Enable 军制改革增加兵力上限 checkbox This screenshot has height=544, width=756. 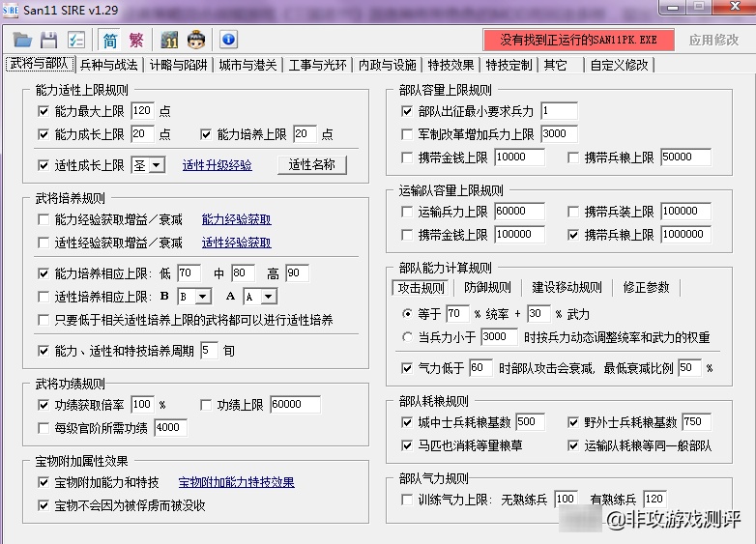pyautogui.click(x=407, y=134)
